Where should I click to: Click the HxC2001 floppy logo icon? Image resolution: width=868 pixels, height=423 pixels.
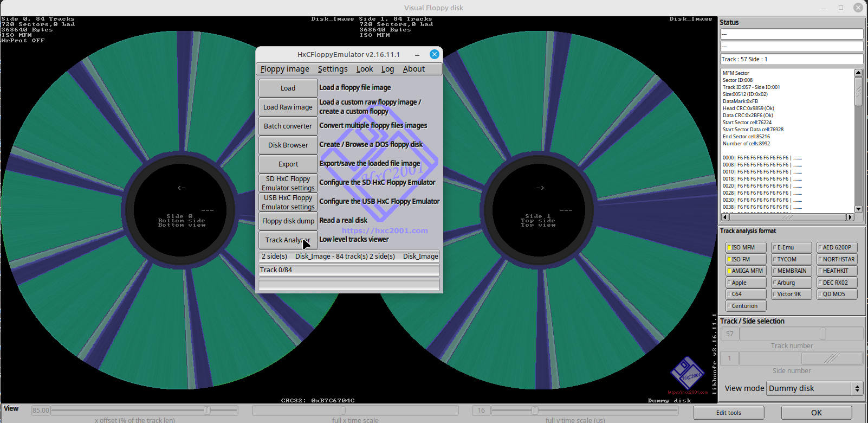[687, 374]
